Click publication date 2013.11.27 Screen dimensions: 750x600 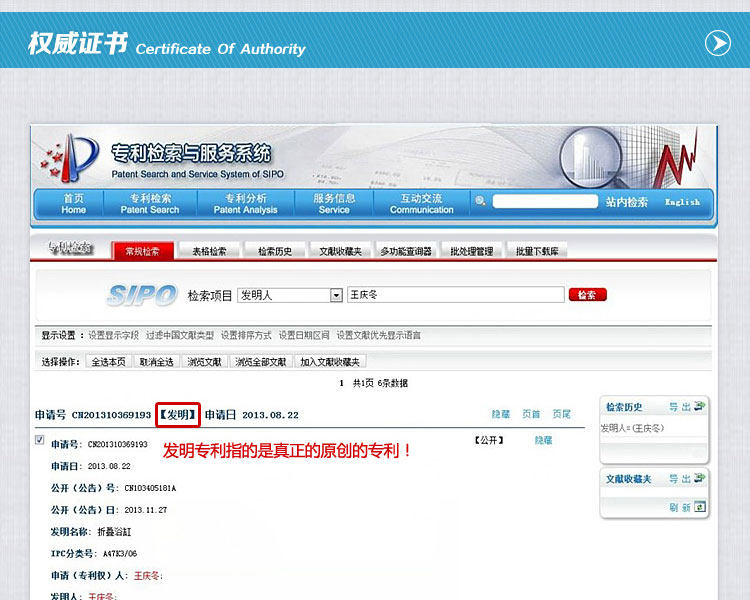click(146, 510)
